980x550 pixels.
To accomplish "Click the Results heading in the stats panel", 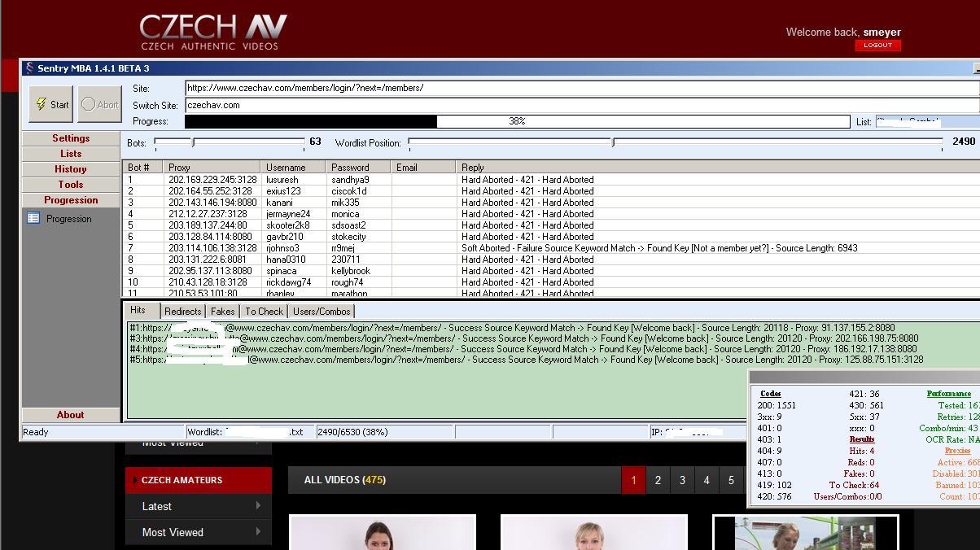I will pos(862,439).
